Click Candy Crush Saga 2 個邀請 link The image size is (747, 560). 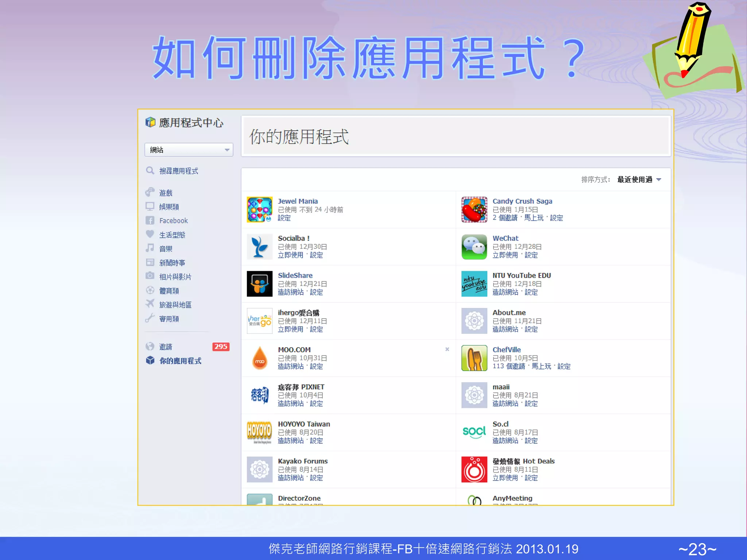pos(505,218)
